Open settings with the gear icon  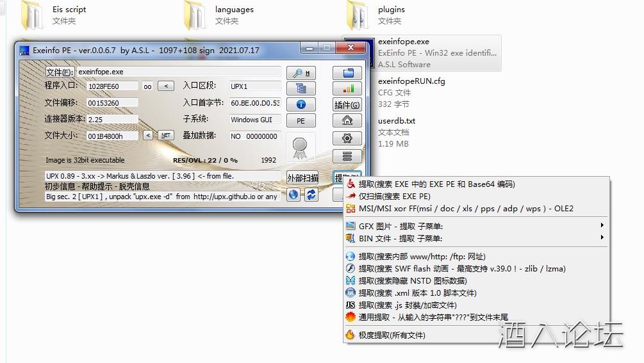click(x=347, y=138)
